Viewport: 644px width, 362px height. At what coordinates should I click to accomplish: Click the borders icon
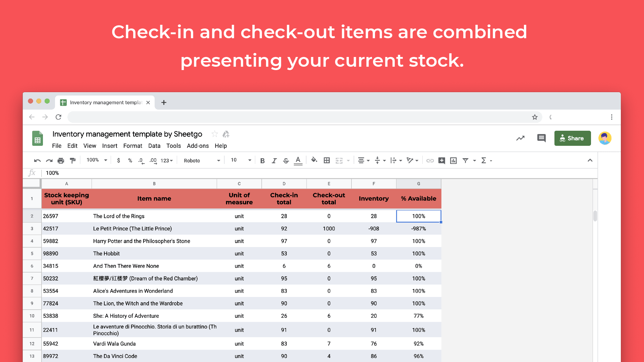coord(327,161)
